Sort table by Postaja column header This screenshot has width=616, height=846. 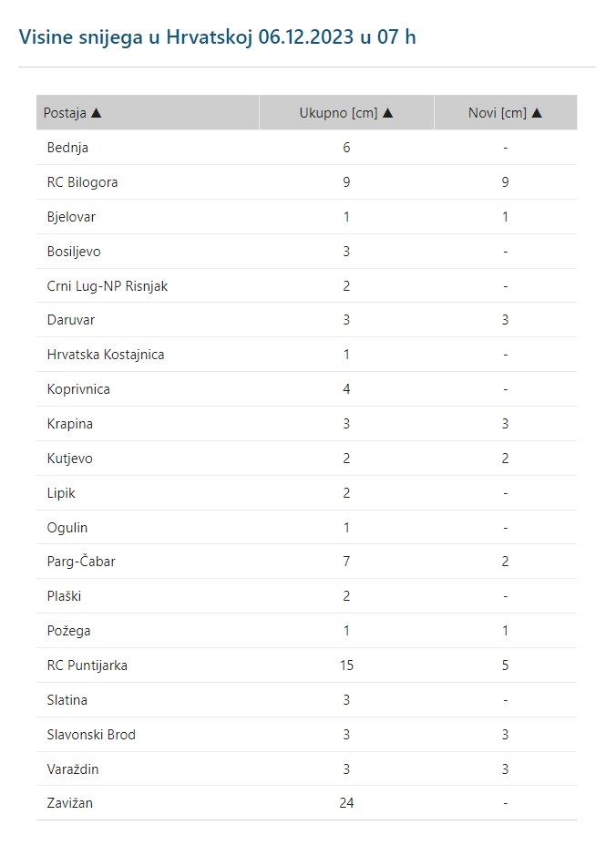coord(66,113)
